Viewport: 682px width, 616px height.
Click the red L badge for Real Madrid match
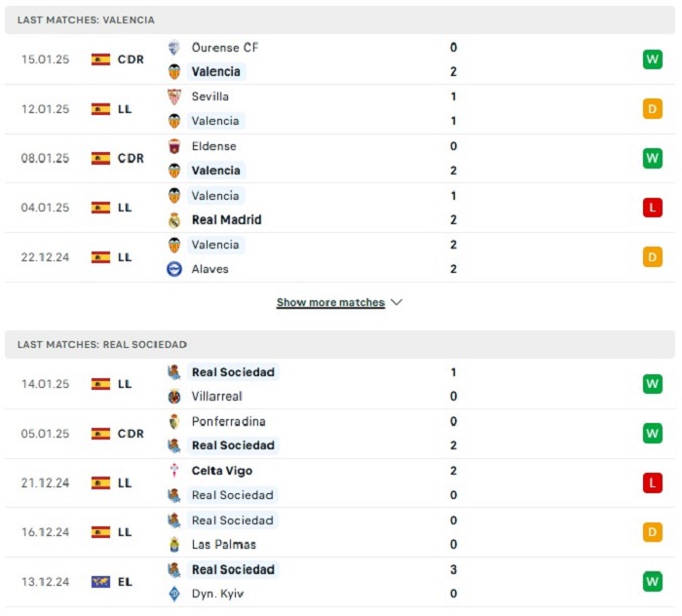tap(653, 208)
